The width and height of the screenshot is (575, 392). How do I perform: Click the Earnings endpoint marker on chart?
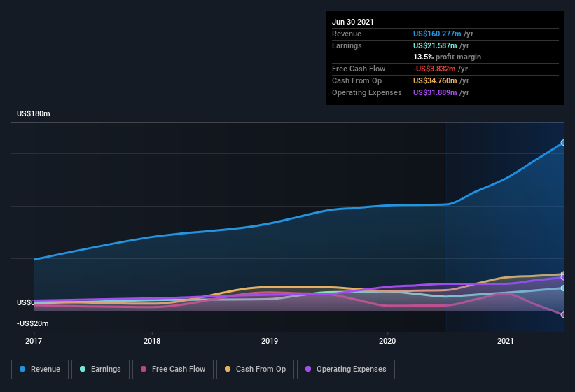(x=563, y=288)
